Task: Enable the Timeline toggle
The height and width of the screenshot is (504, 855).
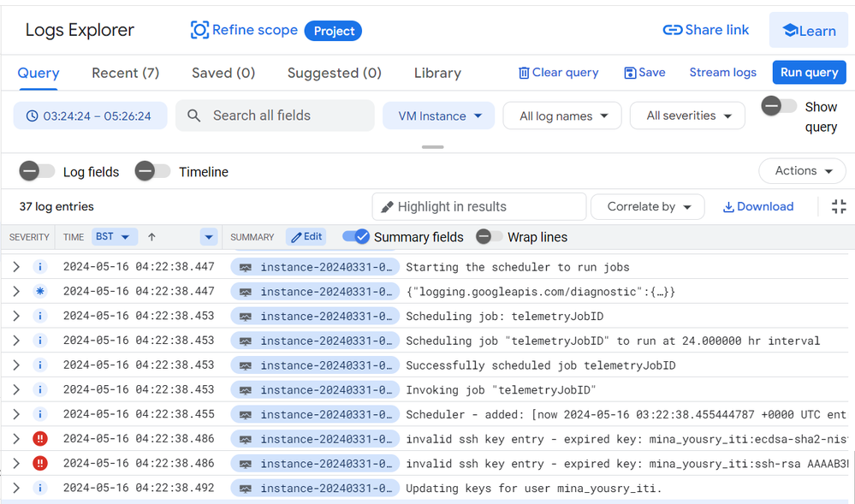Action: (152, 171)
